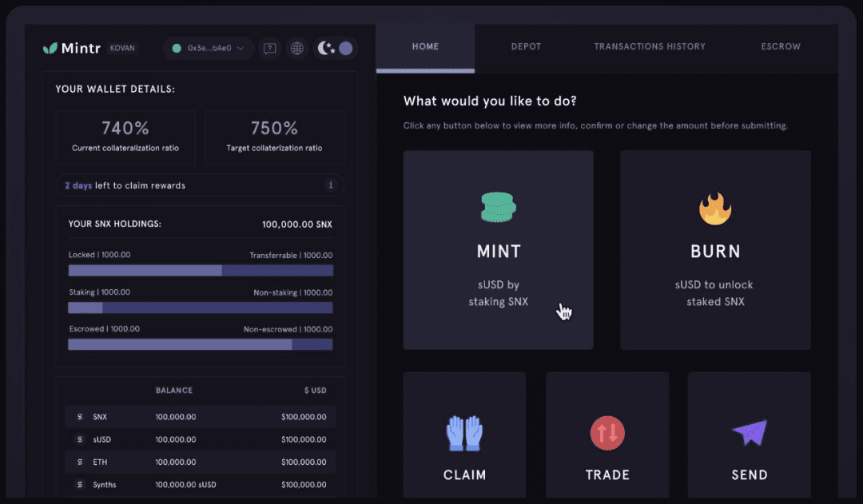This screenshot has width=863, height=504.
Task: Click the sUSD row token icon
Action: click(80, 439)
